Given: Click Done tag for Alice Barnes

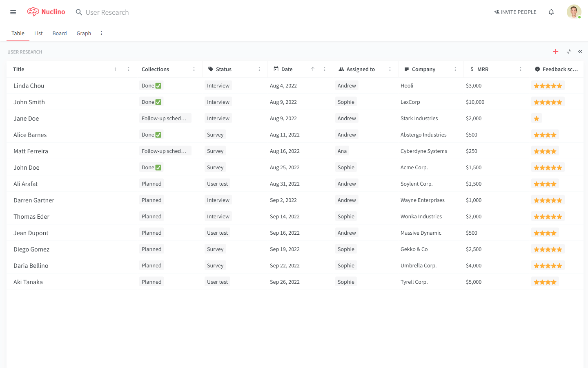Looking at the screenshot, I should (x=151, y=135).
